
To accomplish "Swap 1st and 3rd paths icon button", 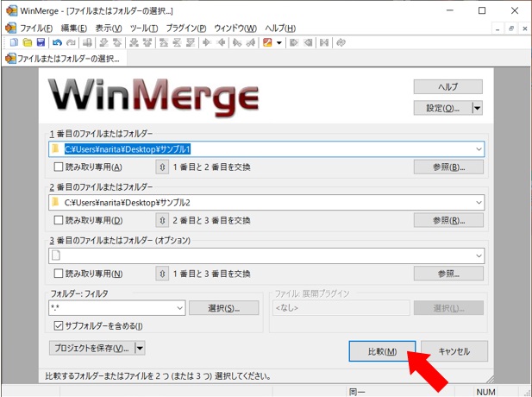I will pyautogui.click(x=162, y=274).
